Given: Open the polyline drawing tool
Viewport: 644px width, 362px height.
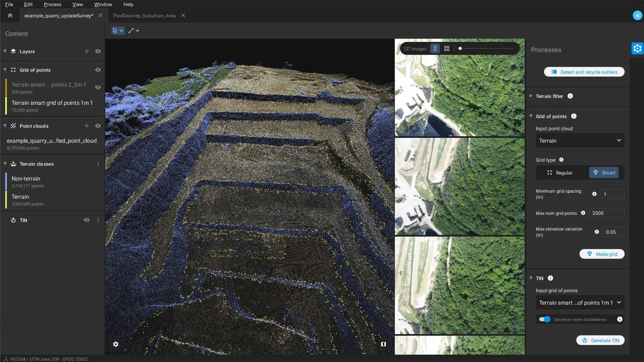Looking at the screenshot, I should point(131,31).
